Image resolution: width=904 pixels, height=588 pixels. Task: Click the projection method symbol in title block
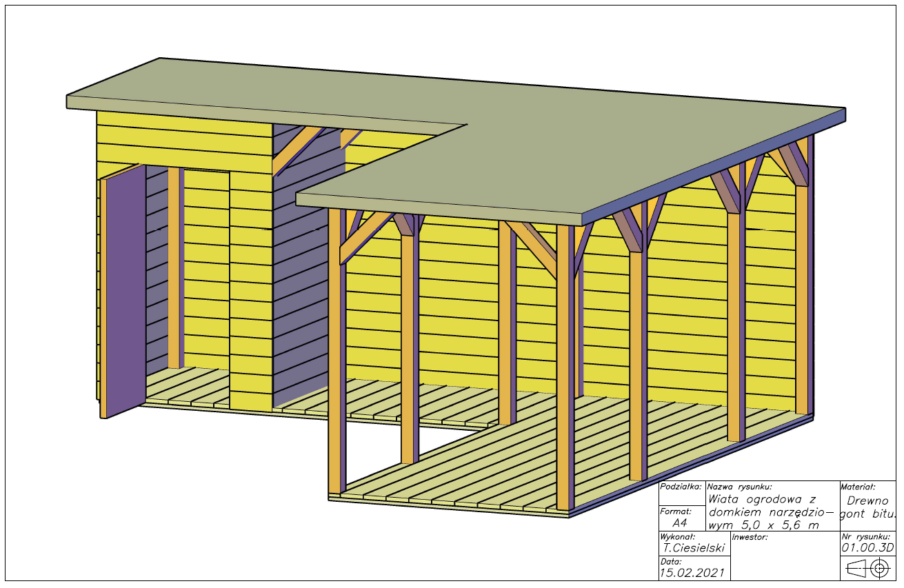click(x=867, y=568)
